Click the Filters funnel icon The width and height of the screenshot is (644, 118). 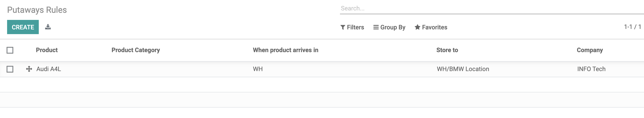point(343,27)
